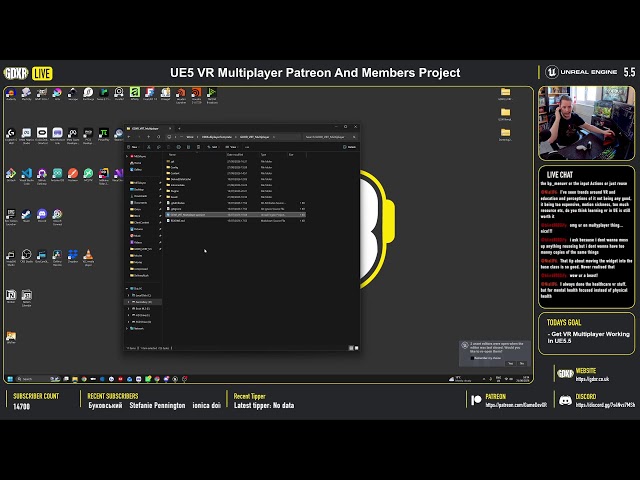This screenshot has width=640, height=480.
Task: Click No in the reopen editors notification
Action: pyautogui.click(x=522, y=363)
